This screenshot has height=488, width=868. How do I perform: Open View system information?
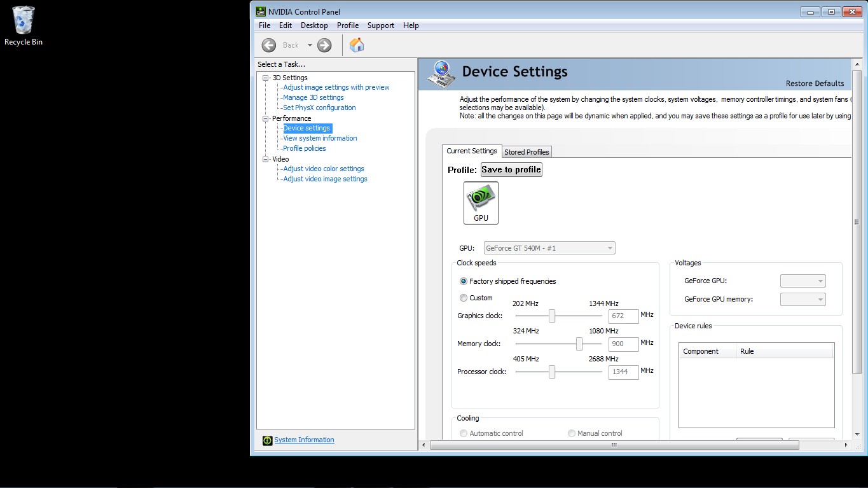point(320,138)
